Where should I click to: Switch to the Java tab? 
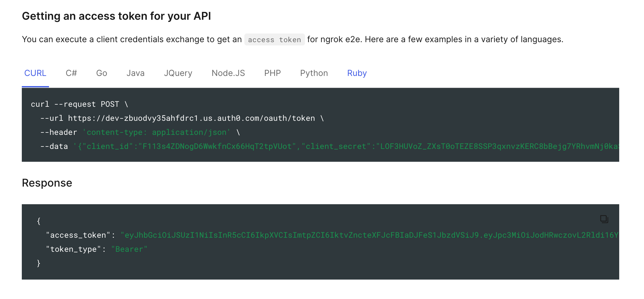pyautogui.click(x=136, y=73)
